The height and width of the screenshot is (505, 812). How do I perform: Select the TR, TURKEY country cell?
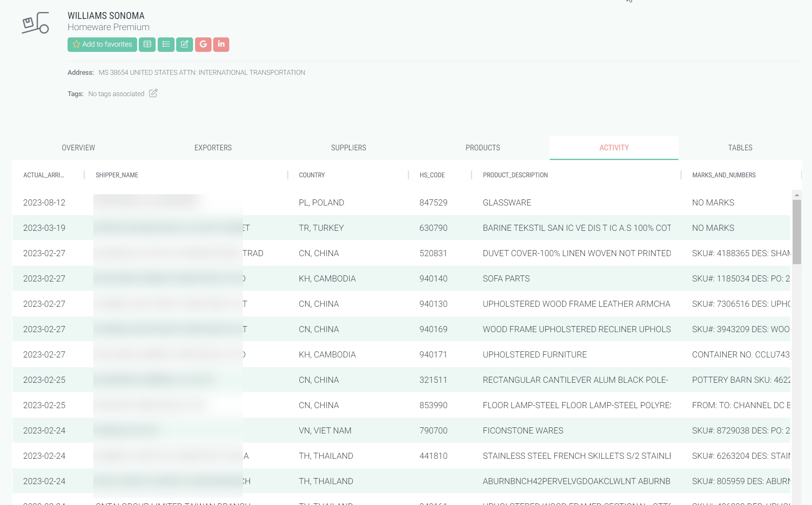point(321,228)
